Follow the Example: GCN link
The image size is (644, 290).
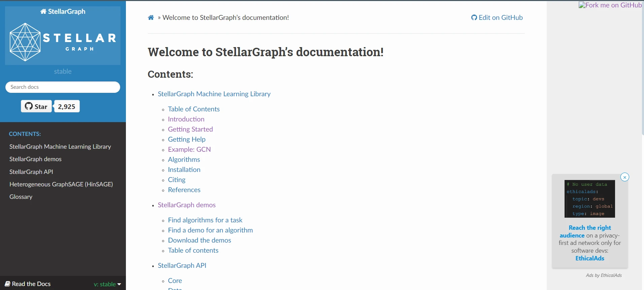(x=189, y=149)
